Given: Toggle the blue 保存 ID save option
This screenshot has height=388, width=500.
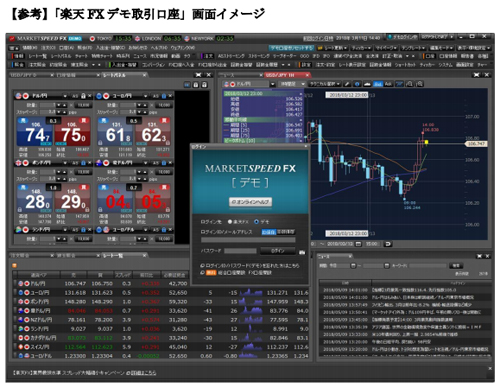Looking at the screenshot, I should [268, 232].
